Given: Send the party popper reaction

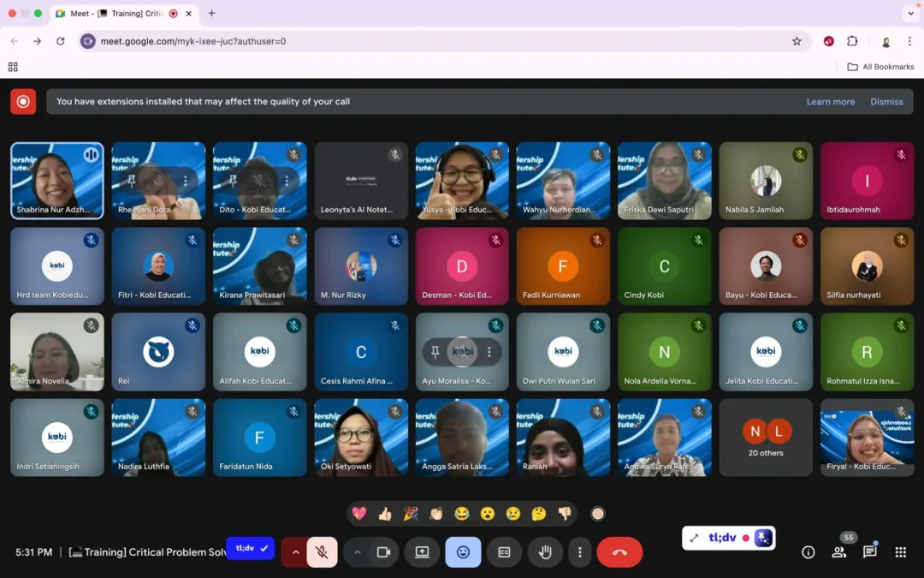Looking at the screenshot, I should click(x=410, y=514).
